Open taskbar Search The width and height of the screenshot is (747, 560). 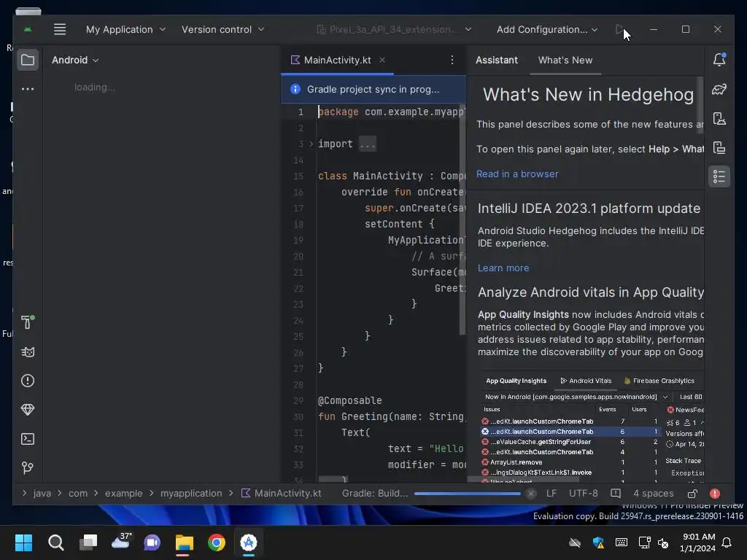coord(55,542)
